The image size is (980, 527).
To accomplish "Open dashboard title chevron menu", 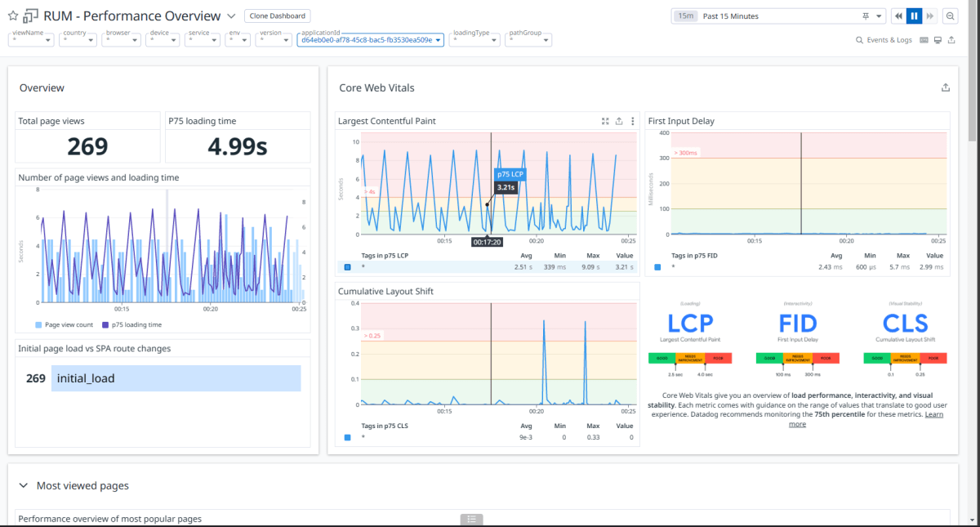I will coord(231,16).
